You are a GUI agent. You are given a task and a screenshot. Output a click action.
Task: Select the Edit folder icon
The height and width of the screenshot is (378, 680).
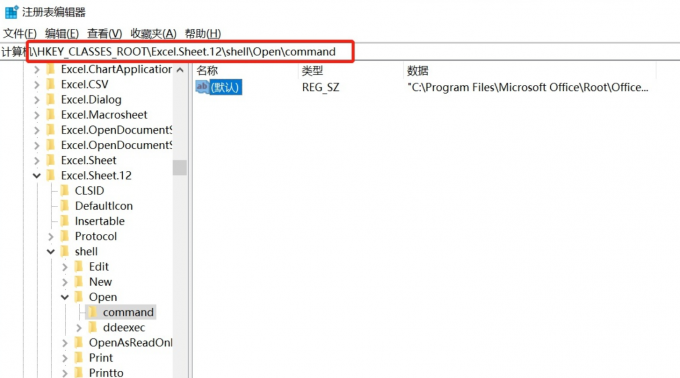coord(79,267)
